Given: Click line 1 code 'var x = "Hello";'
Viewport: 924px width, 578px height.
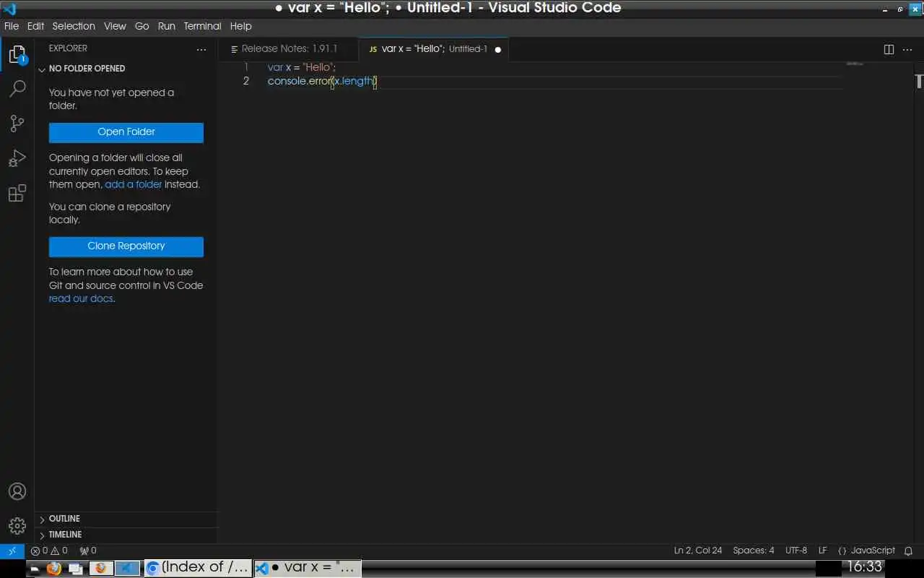Looking at the screenshot, I should tap(302, 67).
